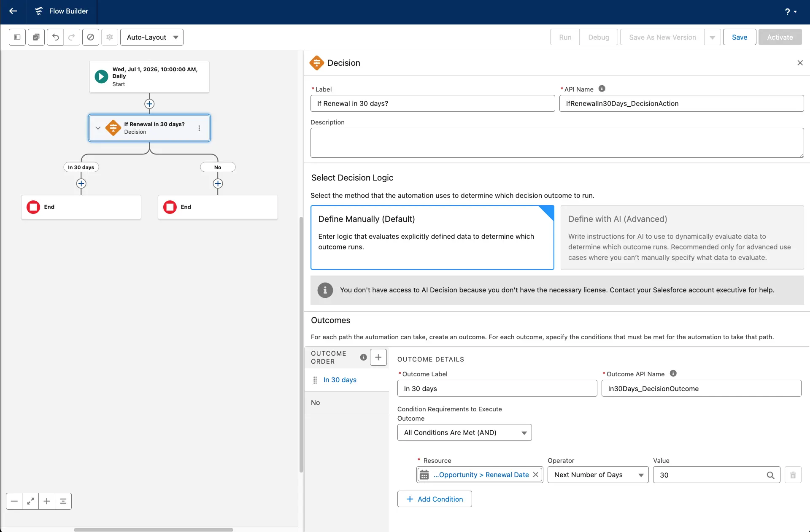Save the flow
The height and width of the screenshot is (532, 810).
740,37
